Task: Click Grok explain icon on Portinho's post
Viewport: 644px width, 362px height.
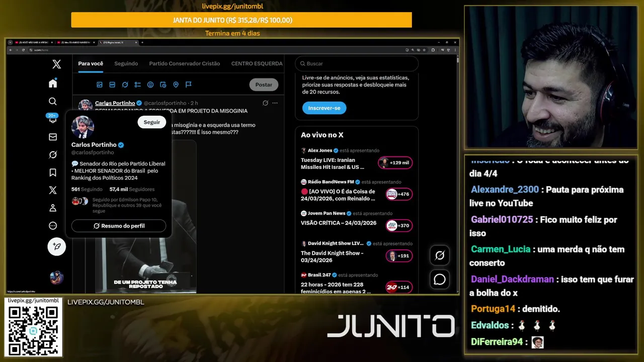Action: point(265,103)
